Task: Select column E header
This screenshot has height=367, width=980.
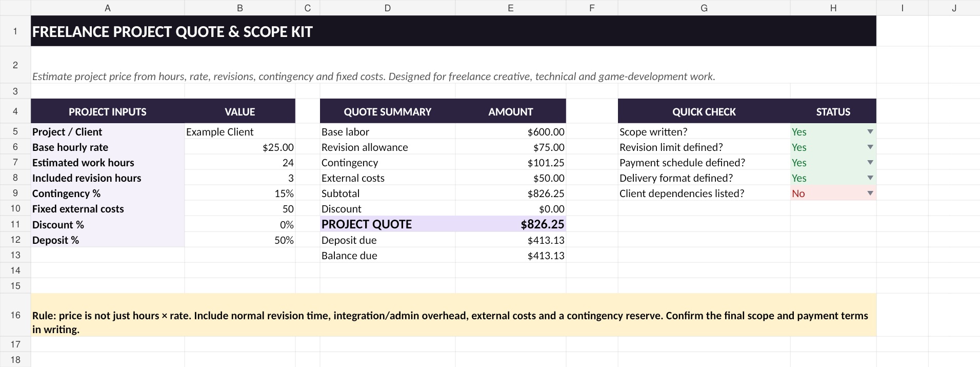Action: pos(511,8)
